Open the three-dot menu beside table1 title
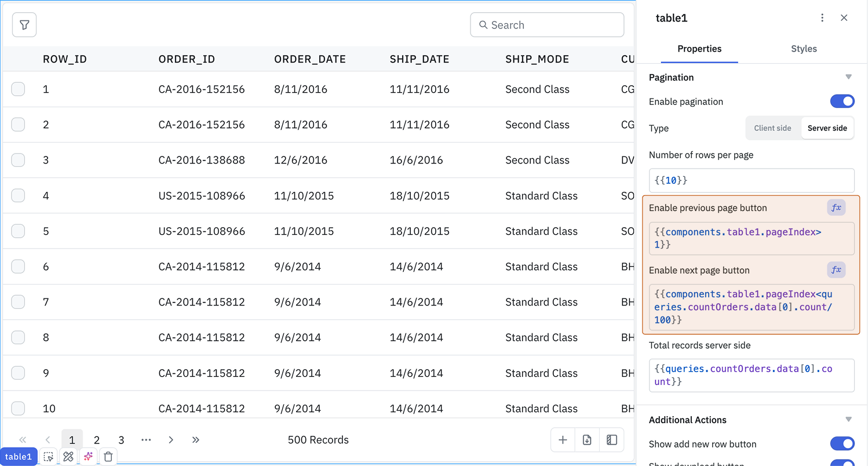The width and height of the screenshot is (868, 466). [822, 18]
